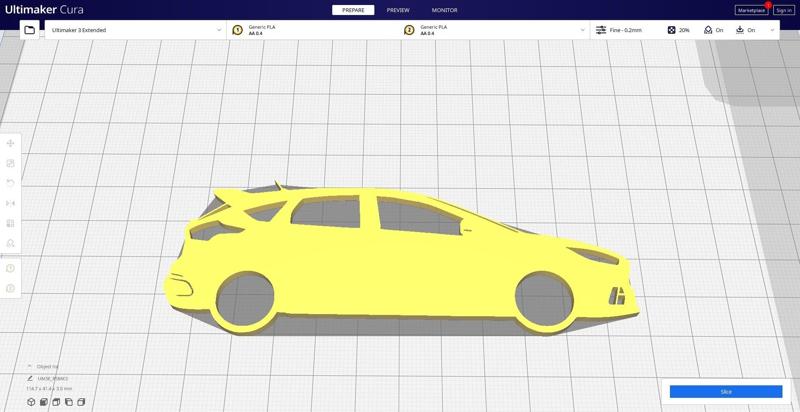Switch to right side view cube icon
800x412 pixels.
point(81,402)
